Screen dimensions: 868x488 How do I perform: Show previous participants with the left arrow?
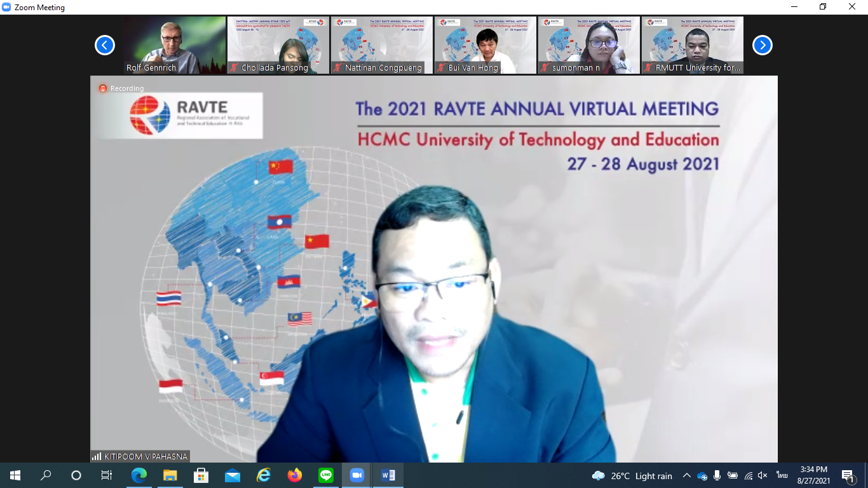[105, 45]
